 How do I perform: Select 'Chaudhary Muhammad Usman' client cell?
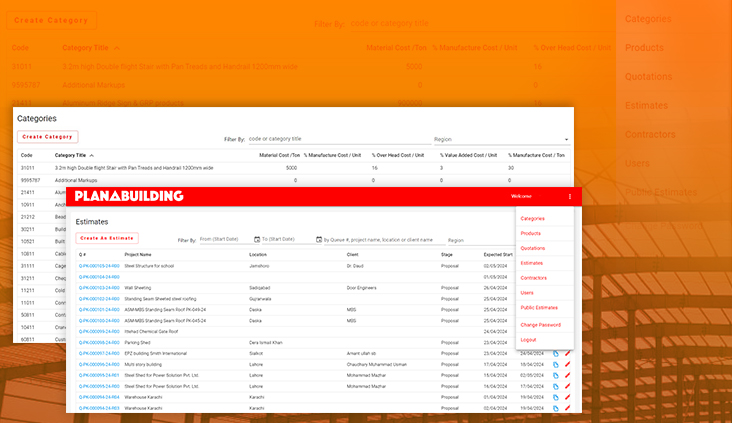tap(376, 365)
